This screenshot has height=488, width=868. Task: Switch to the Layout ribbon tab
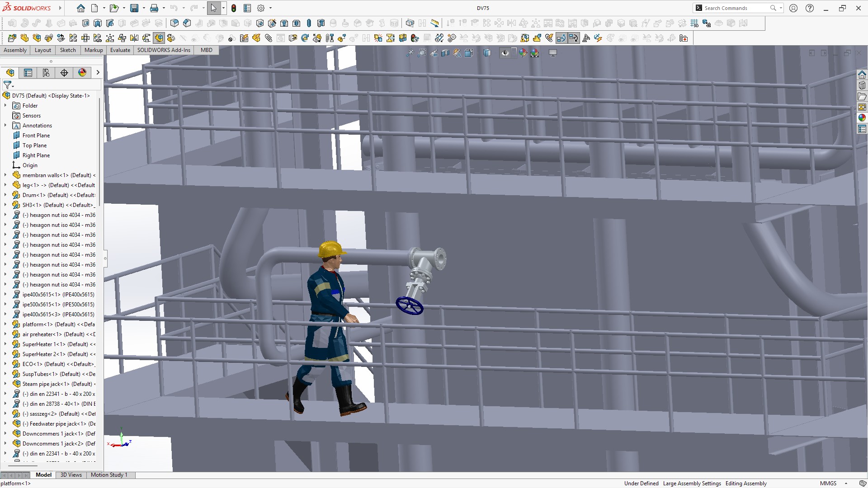click(43, 50)
